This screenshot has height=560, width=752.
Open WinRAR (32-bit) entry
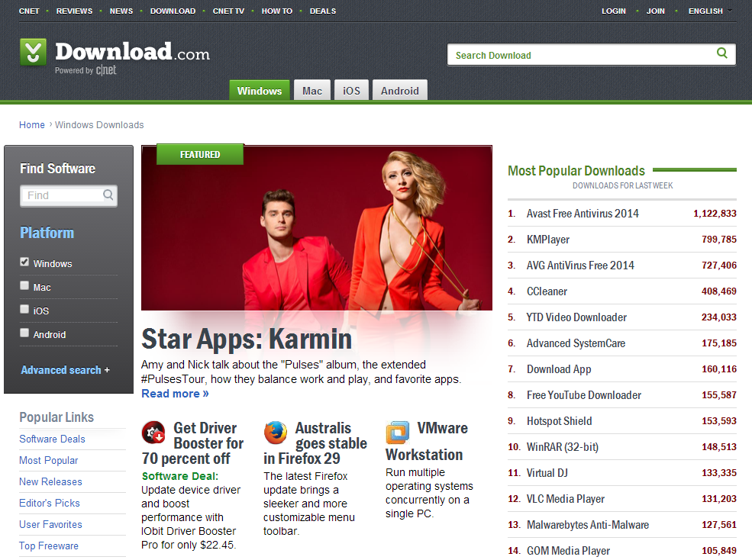563,446
